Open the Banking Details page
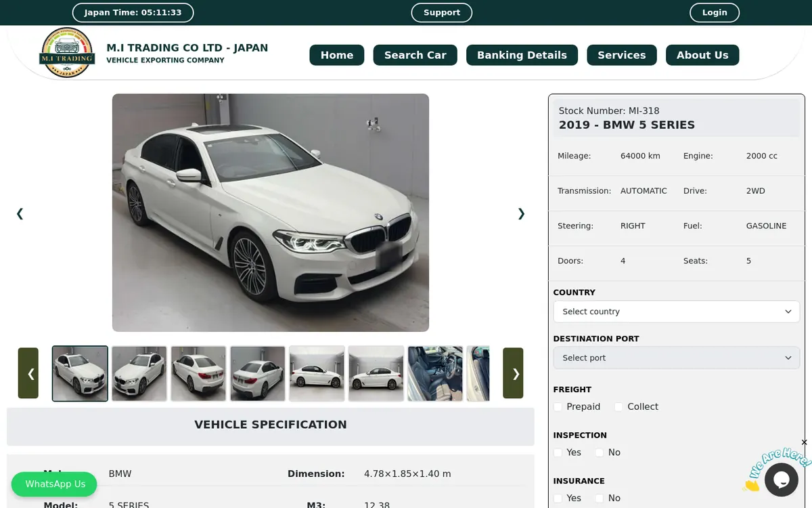 coord(522,55)
